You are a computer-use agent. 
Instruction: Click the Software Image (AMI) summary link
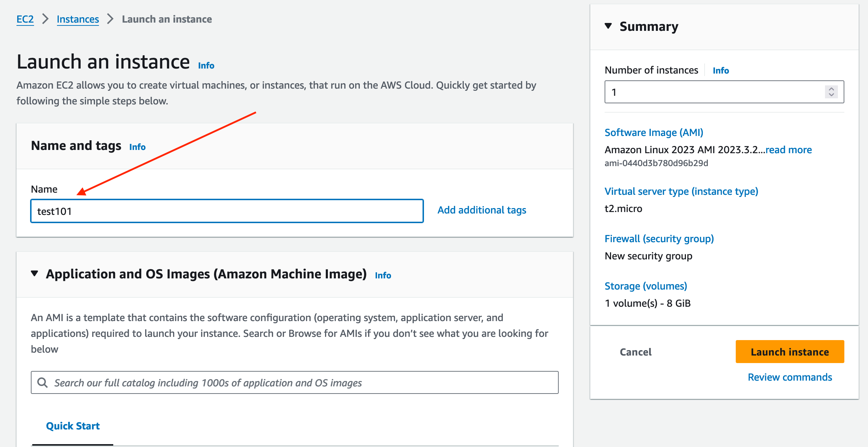click(654, 132)
